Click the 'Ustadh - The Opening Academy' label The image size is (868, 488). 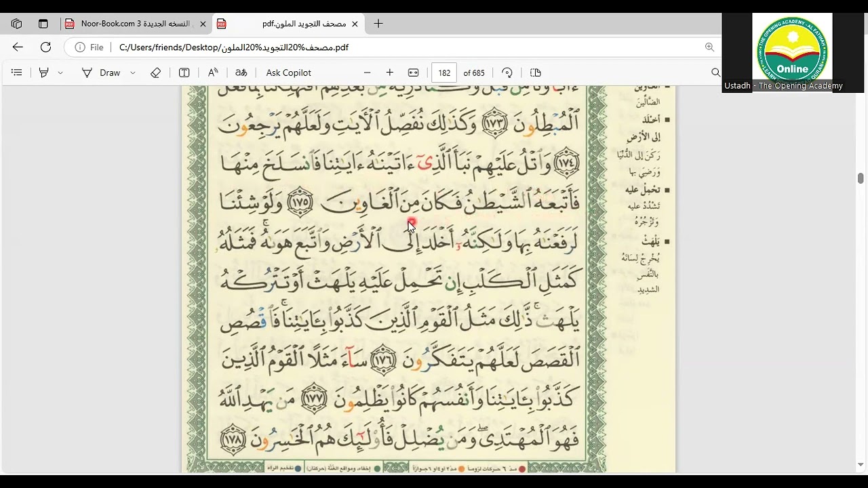tap(783, 86)
